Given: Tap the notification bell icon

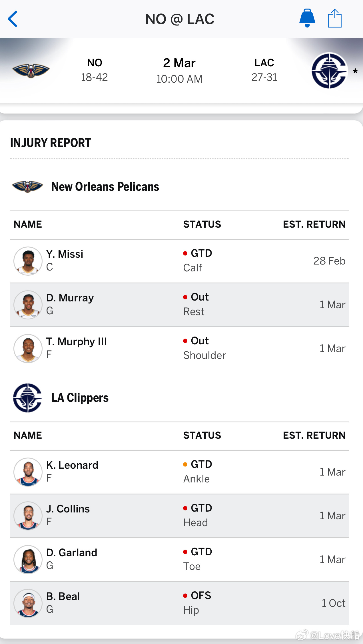Looking at the screenshot, I should pos(307,18).
